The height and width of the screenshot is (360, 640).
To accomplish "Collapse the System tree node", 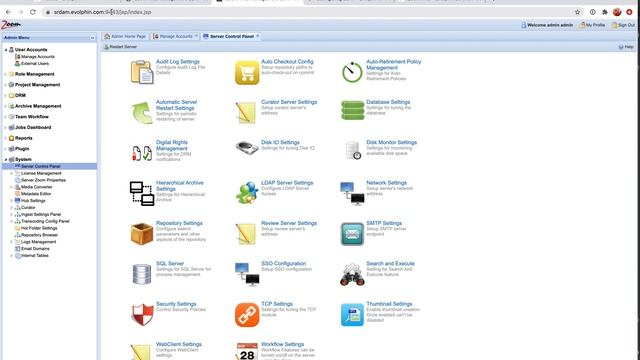I will click(x=6, y=160).
